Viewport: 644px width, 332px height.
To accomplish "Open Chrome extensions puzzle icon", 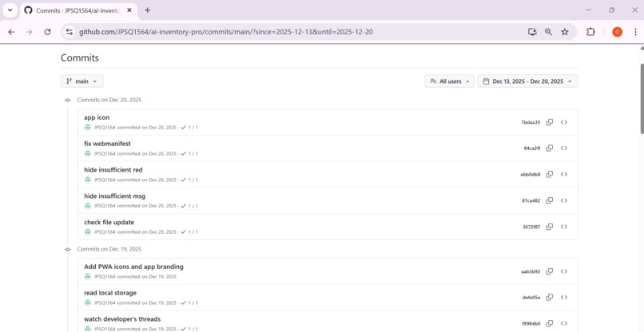I will click(590, 32).
